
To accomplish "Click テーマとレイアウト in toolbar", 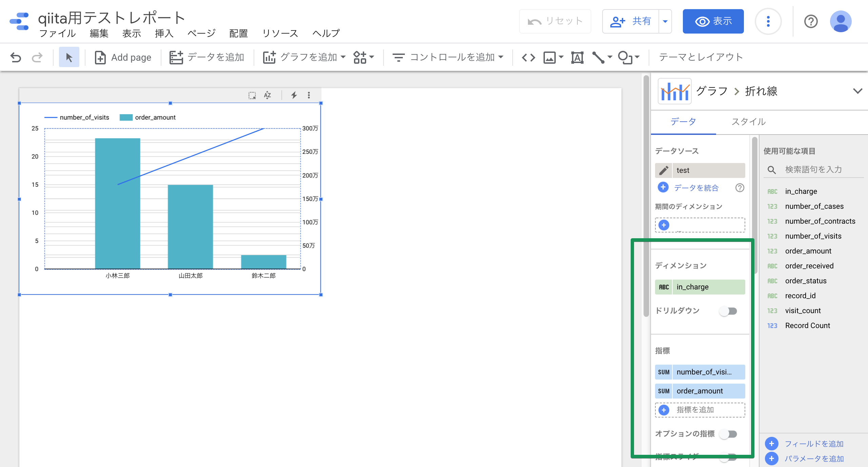I will 701,57.
